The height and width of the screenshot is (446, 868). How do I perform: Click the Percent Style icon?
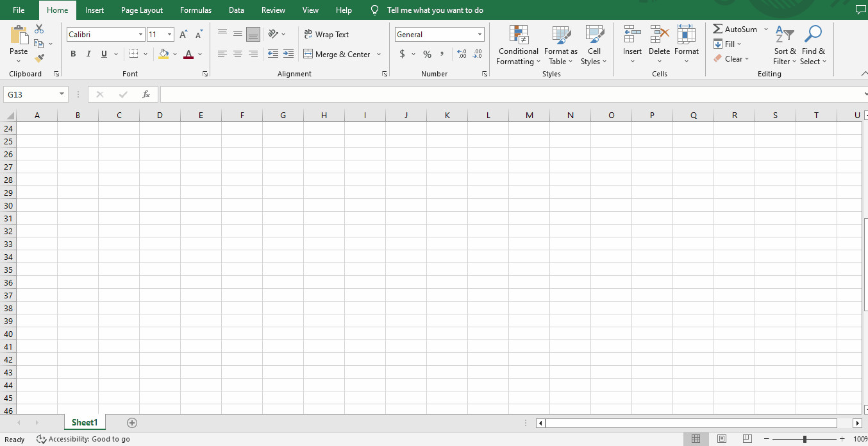tap(427, 55)
